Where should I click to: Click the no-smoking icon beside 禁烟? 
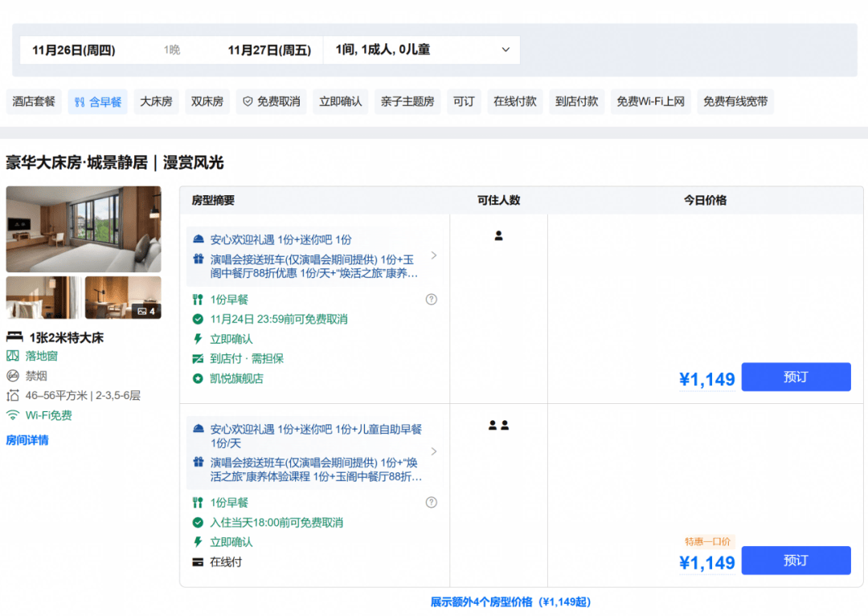tap(13, 376)
